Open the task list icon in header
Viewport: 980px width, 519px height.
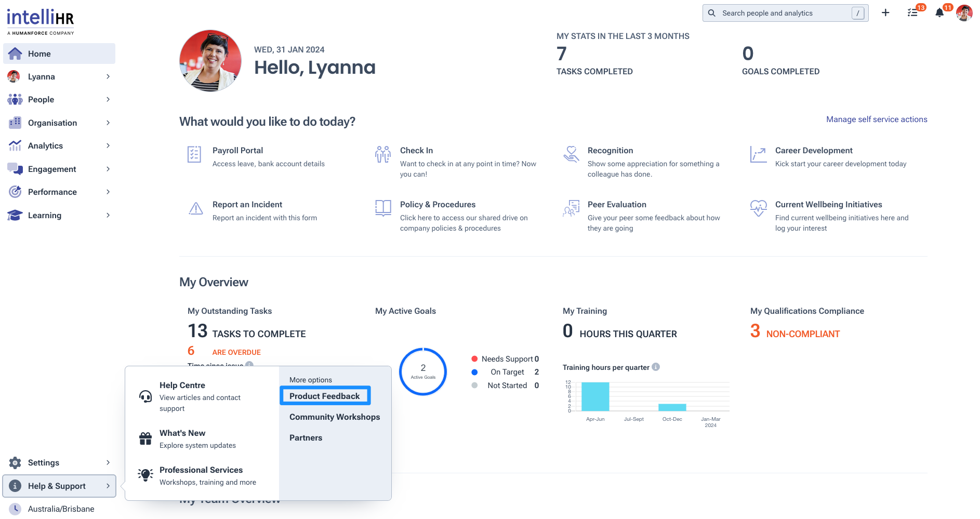pyautogui.click(x=912, y=13)
